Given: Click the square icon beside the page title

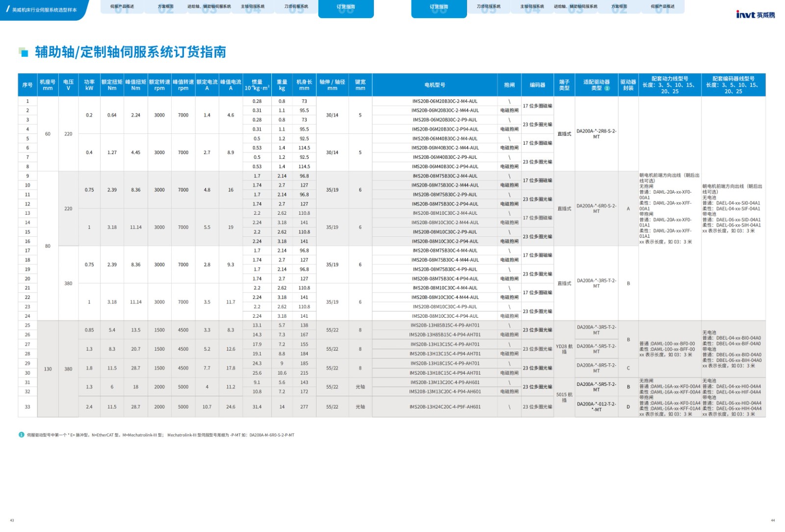Looking at the screenshot, I should click(x=23, y=52).
